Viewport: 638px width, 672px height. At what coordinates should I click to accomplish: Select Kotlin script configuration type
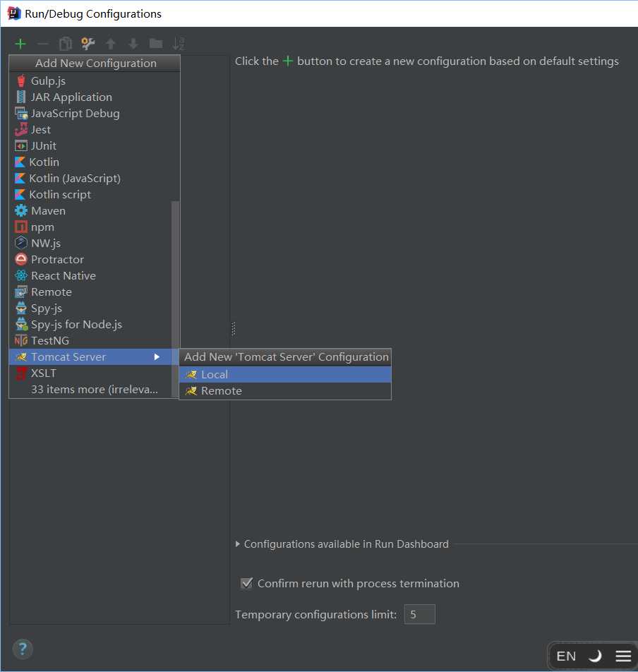pos(90,195)
